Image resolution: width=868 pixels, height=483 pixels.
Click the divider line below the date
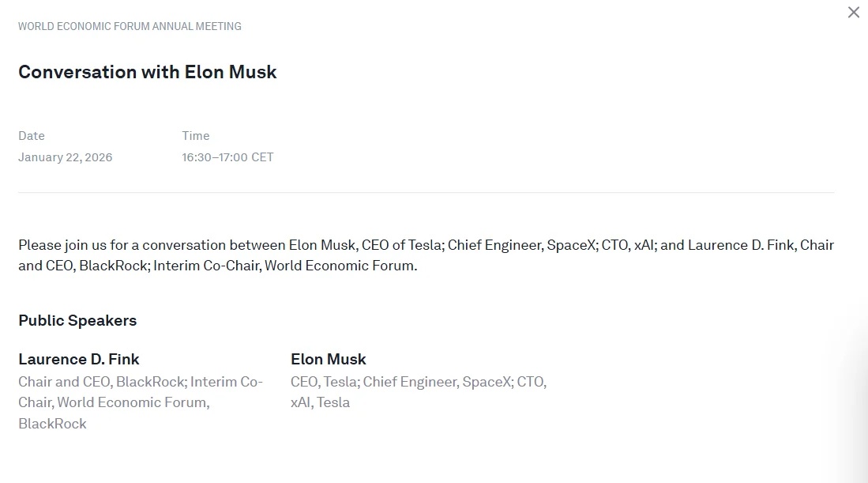426,192
